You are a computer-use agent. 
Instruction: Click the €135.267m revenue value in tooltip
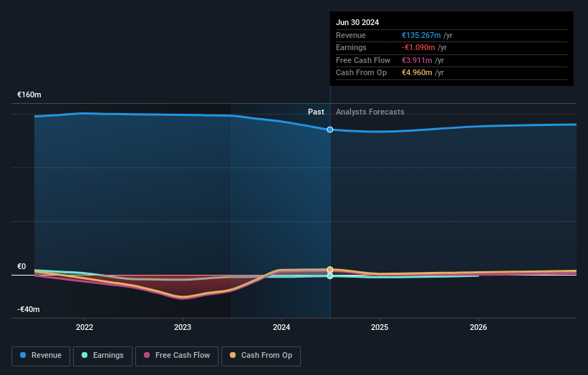click(x=421, y=35)
